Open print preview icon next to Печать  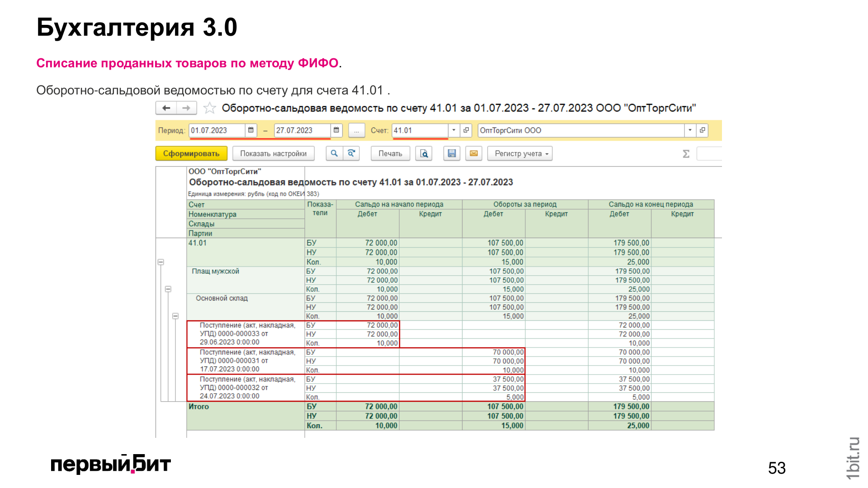424,154
